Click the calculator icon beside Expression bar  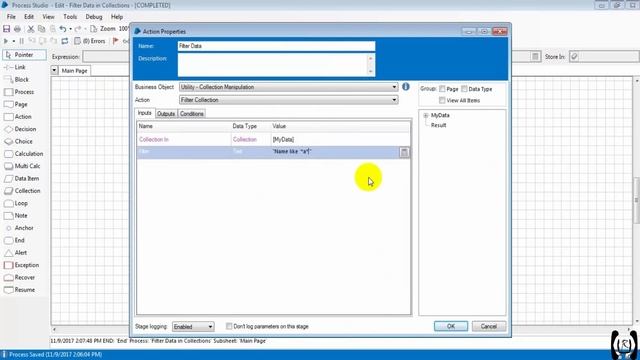[535, 57]
